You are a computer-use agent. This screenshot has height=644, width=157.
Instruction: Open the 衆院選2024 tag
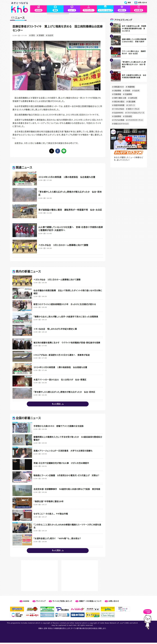coord(118,87)
